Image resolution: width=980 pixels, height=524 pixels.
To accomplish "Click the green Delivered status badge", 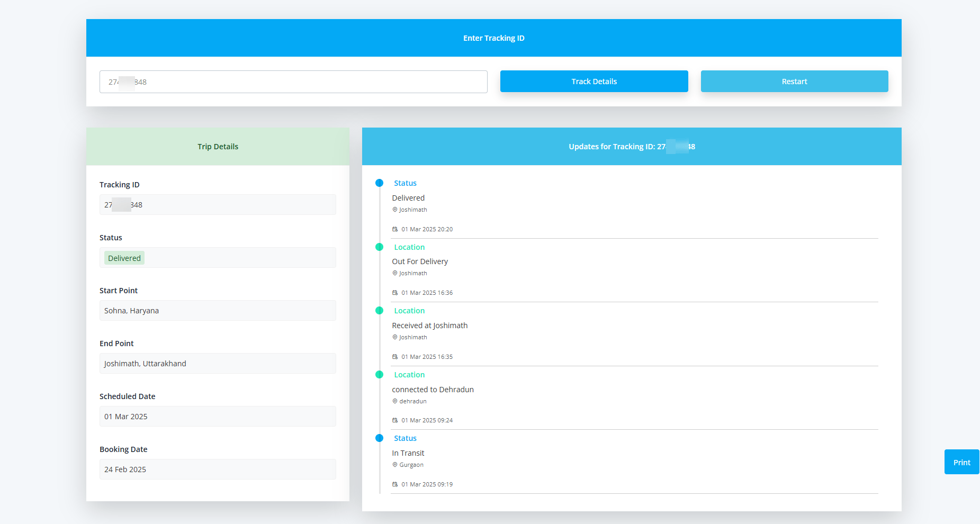I will 124,258.
